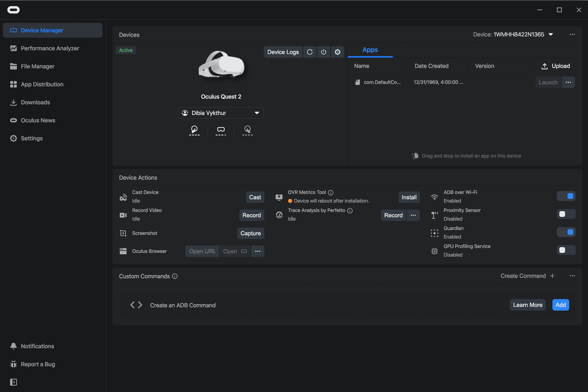Open the Device Manager section
The image size is (588, 392).
[53, 30]
